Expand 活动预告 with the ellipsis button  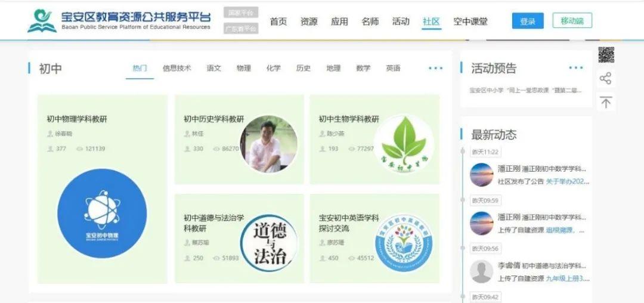[x=575, y=69]
